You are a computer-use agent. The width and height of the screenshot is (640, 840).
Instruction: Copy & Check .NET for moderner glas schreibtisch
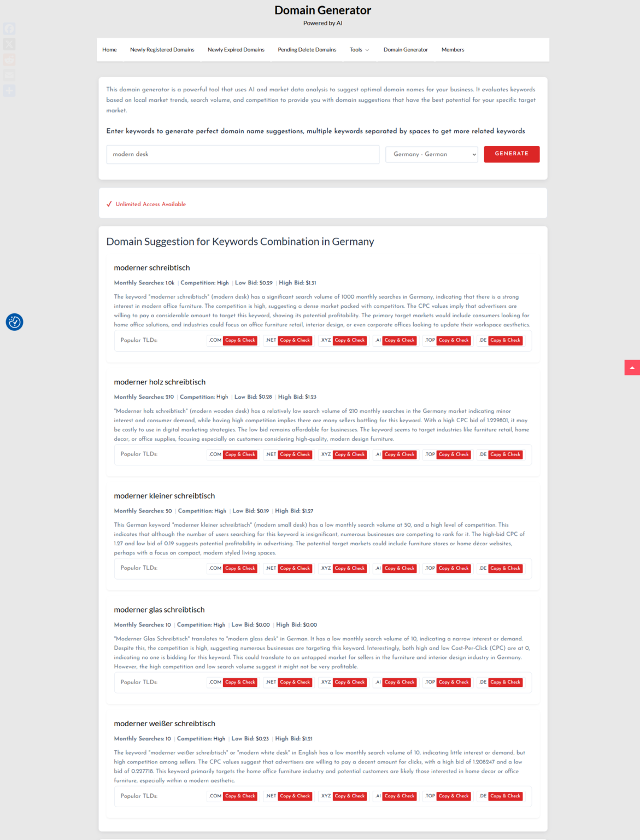(x=295, y=682)
